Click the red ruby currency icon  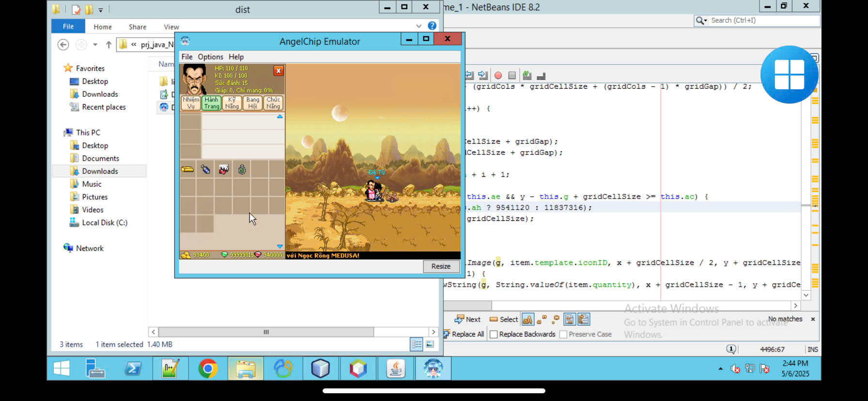(258, 255)
